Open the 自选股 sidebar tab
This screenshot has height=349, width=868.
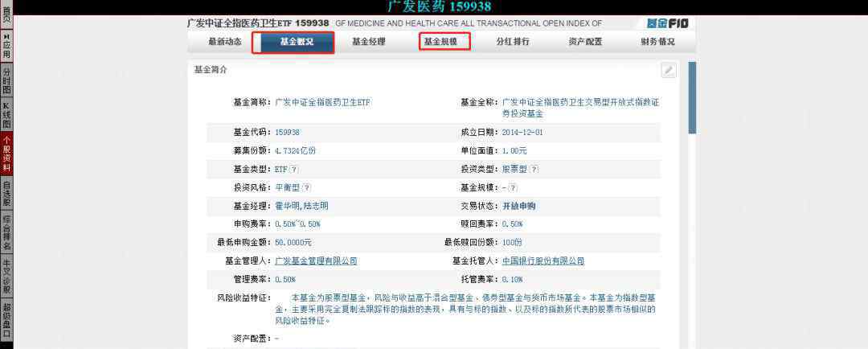[x=6, y=195]
